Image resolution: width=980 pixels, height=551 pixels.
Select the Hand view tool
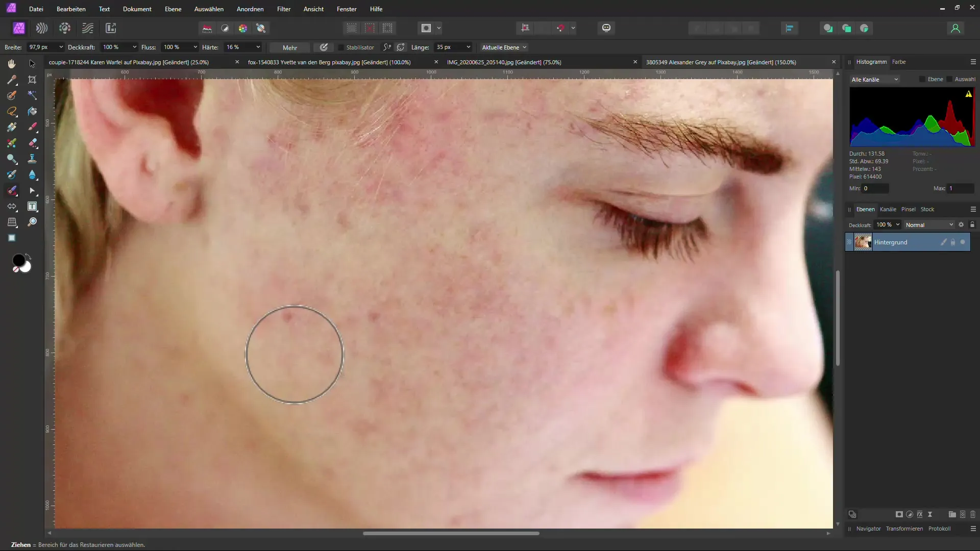[12, 64]
